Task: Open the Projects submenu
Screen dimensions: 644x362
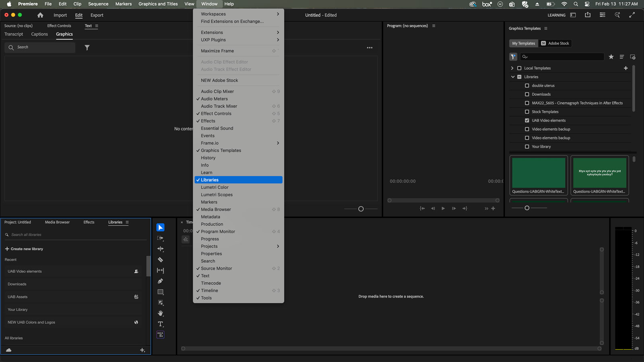Action: 238,247
